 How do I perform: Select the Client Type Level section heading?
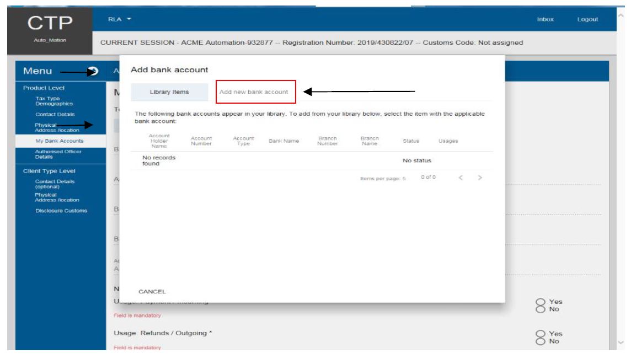(49, 171)
